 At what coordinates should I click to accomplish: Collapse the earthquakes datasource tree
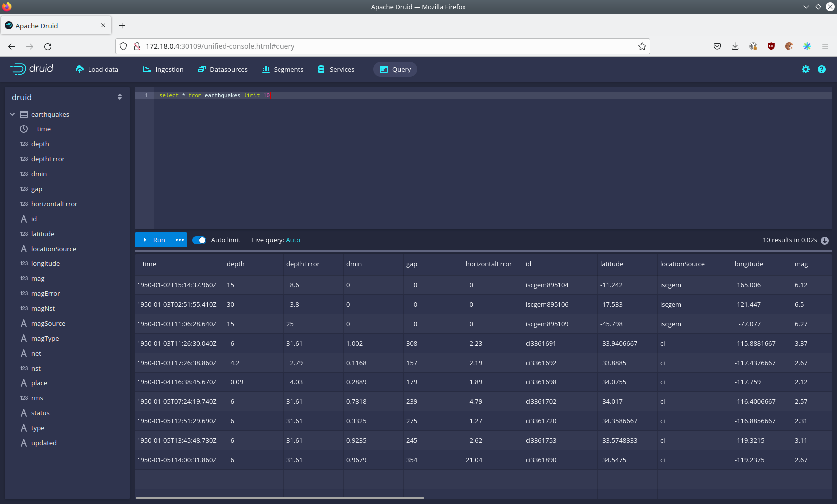coord(12,114)
